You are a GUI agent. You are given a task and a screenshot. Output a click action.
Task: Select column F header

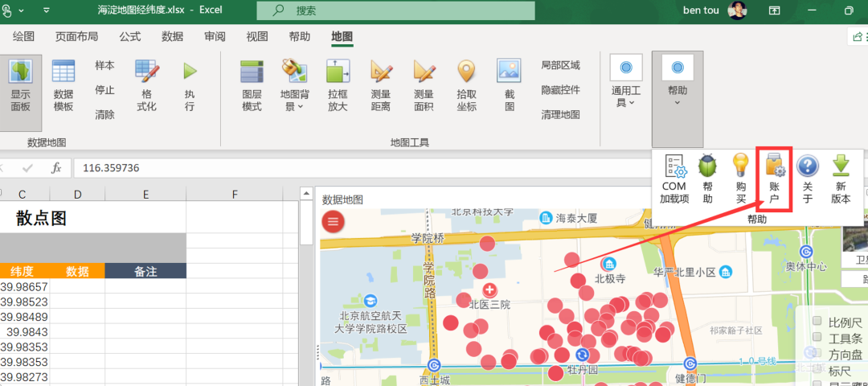[235, 194]
